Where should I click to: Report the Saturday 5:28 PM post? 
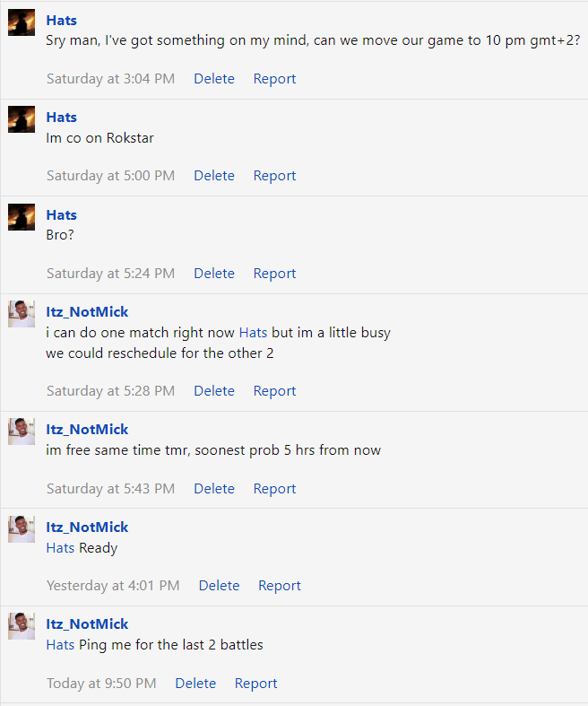pos(274,391)
